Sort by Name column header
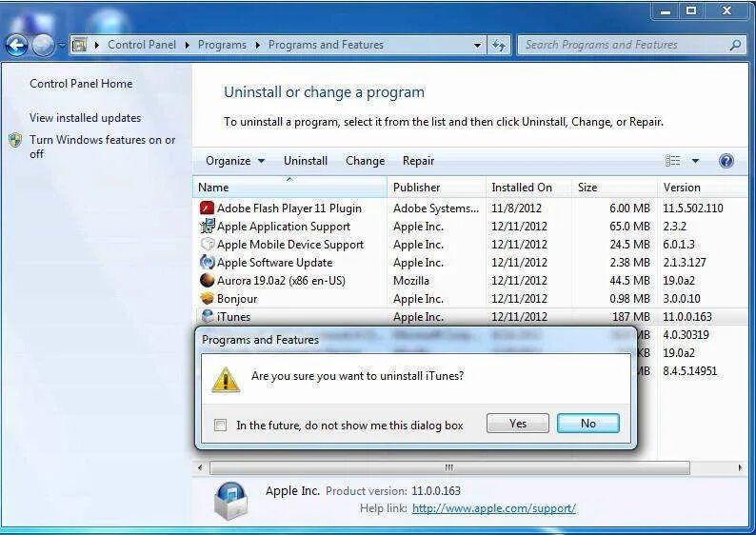Screen dimensions: 756x535 [290, 187]
